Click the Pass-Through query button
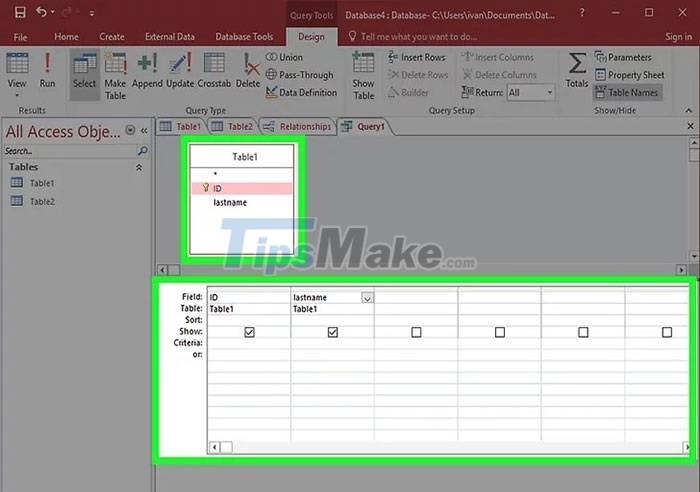The width and height of the screenshot is (700, 492). [300, 75]
